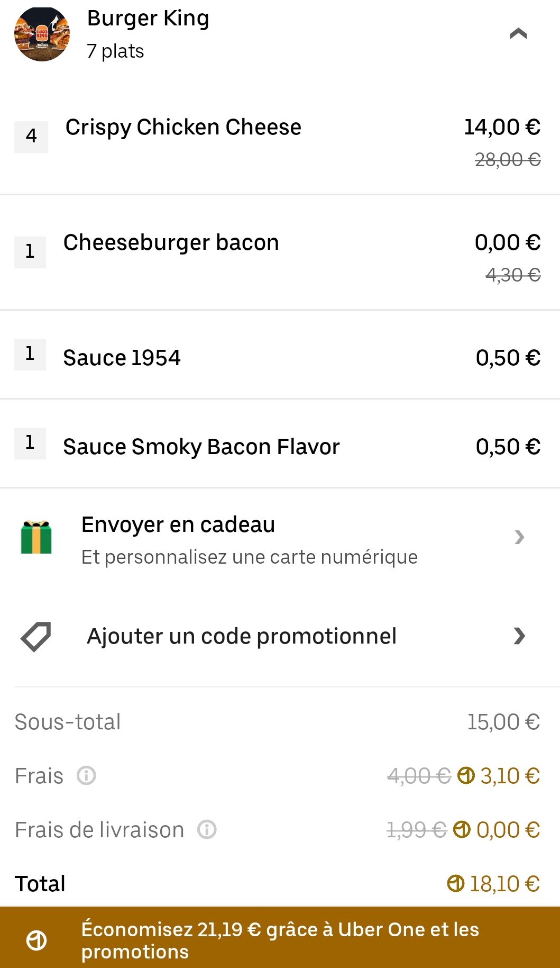Screen dimensions: 560x968
Task: Tap the Sauce Smoky Bacon Flavor quantity
Action: point(30,443)
